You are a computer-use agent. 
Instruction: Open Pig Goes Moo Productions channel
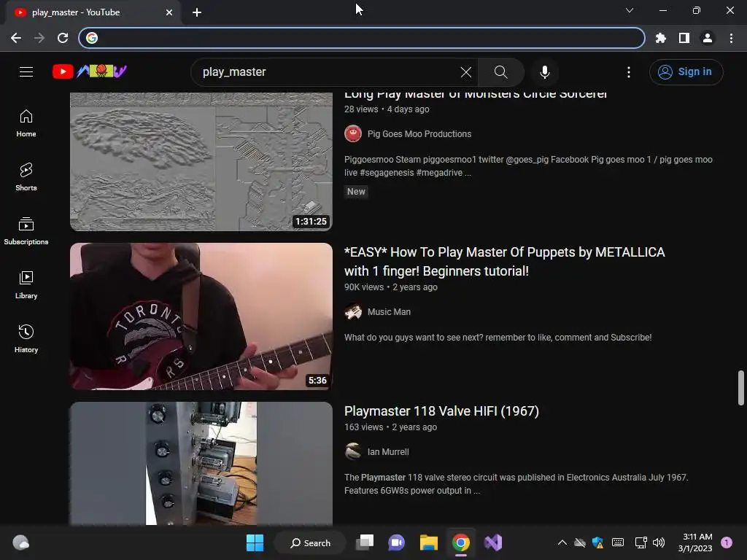419,134
